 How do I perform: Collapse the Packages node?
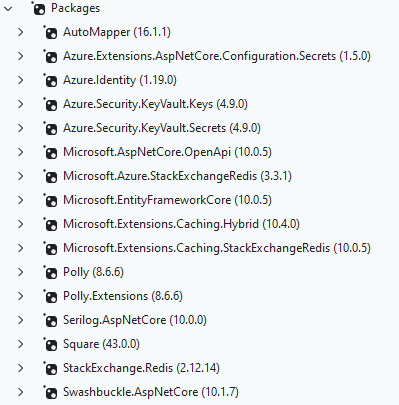[8, 8]
